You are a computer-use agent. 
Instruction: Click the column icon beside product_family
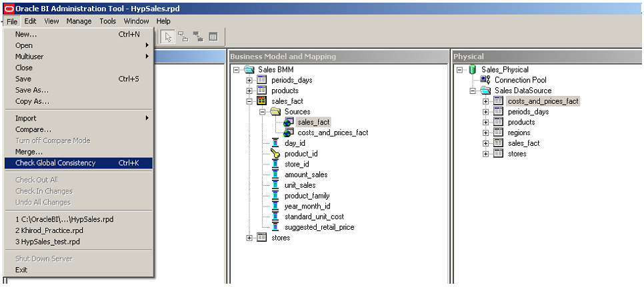tap(275, 196)
